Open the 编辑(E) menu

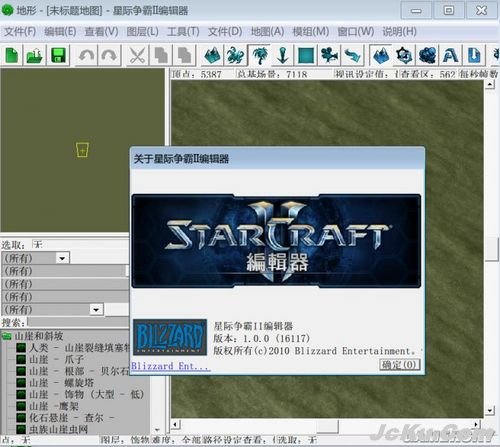click(60, 32)
